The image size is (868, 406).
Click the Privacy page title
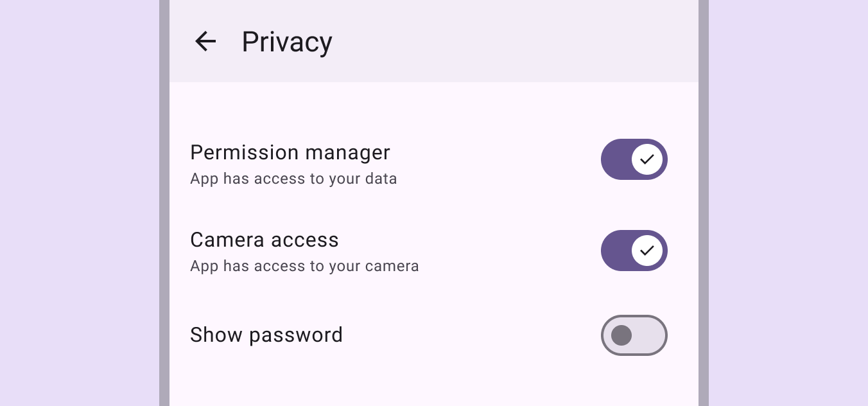coord(287,42)
